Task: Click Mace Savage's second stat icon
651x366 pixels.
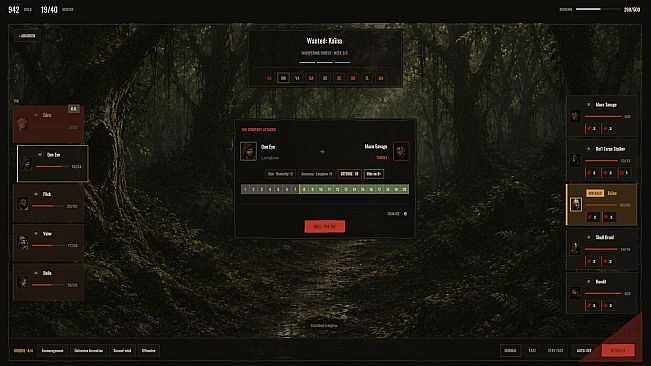Action: 606,129
